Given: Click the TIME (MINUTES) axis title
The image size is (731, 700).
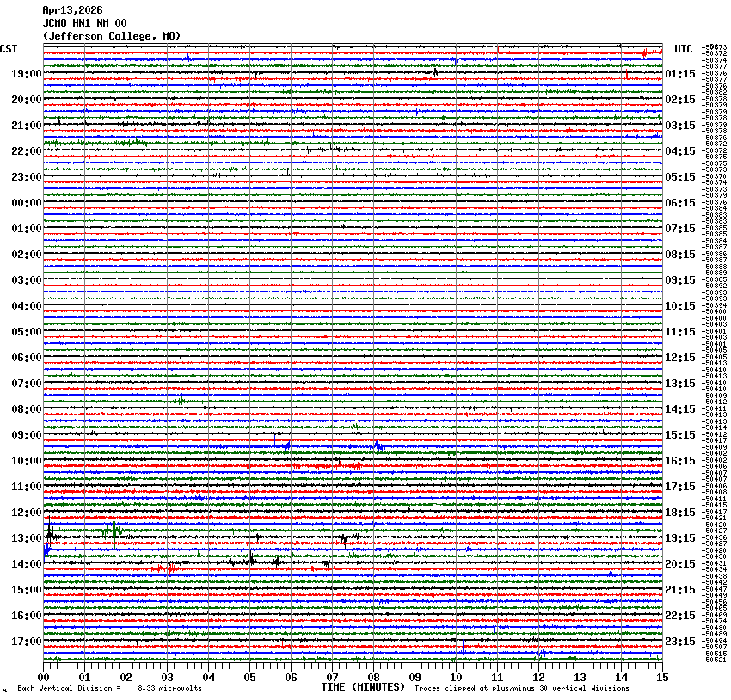Looking at the screenshot, I should (362, 687).
